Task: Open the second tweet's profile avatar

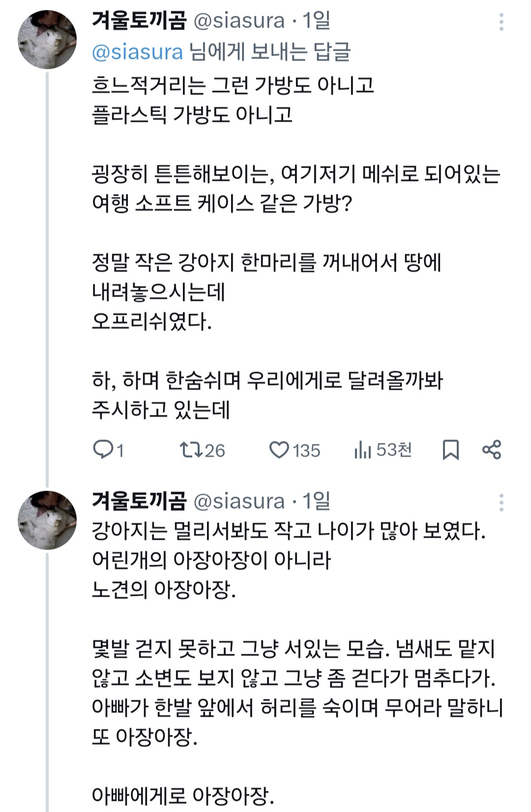Action: [x=47, y=520]
